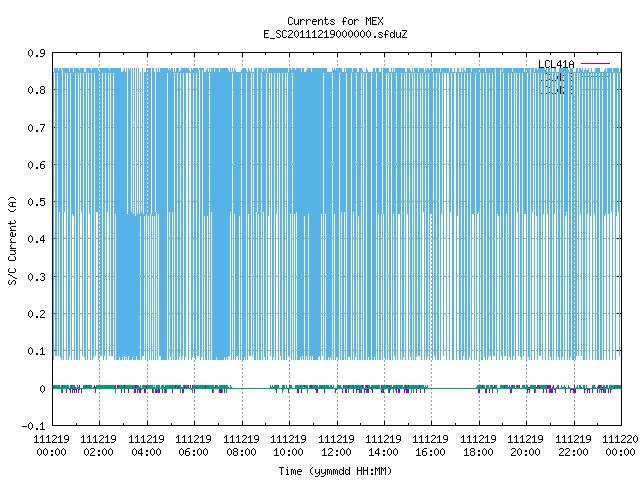Click the x-axis time label '06:00'
This screenshot has width=640, height=480.
193,452
